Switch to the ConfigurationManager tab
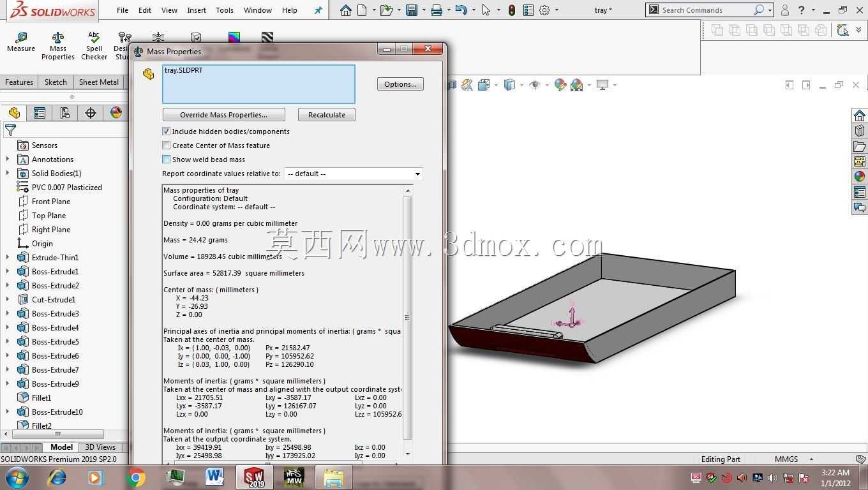 pyautogui.click(x=65, y=113)
